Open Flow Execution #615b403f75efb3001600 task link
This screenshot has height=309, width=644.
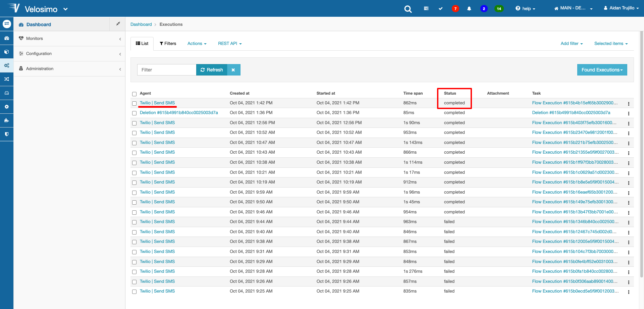click(574, 123)
